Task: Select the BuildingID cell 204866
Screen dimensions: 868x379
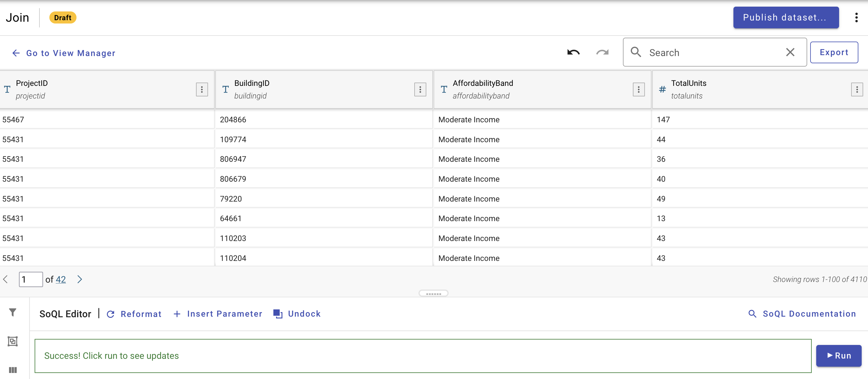Action: (x=324, y=120)
